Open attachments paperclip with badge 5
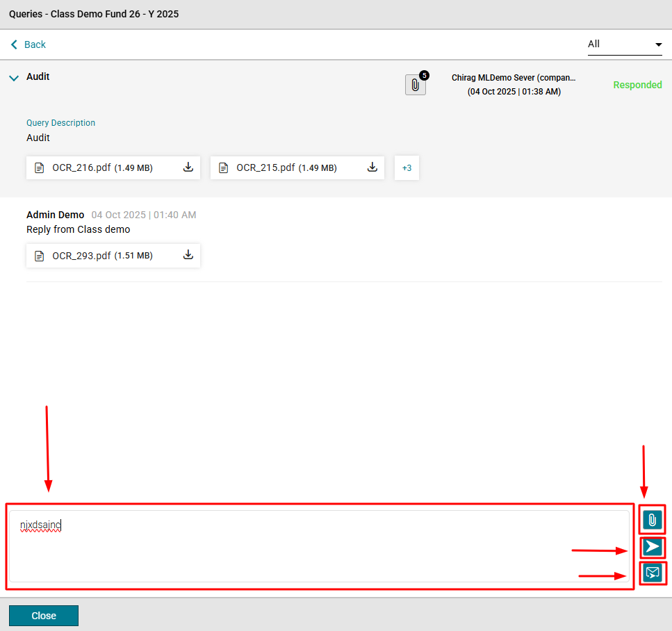 (415, 85)
